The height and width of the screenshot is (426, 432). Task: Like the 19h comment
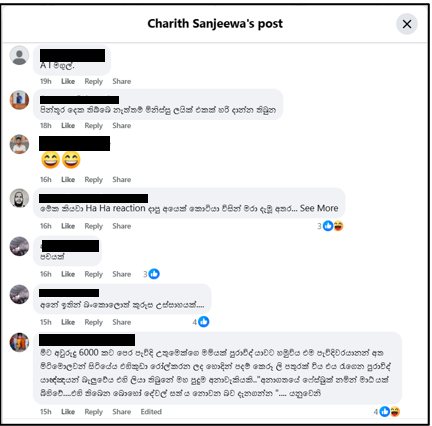click(x=68, y=81)
